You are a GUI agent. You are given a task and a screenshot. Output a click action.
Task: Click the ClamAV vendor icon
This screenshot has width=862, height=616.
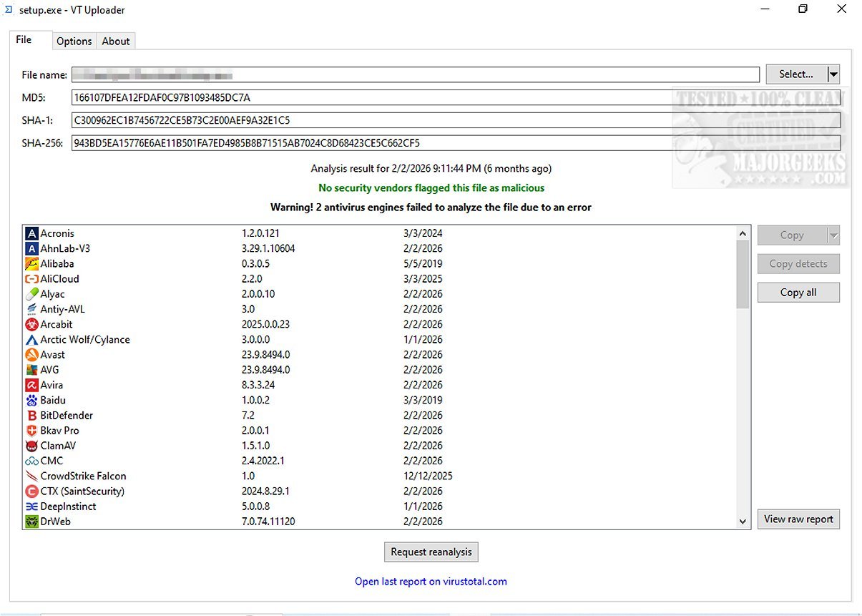click(x=31, y=446)
